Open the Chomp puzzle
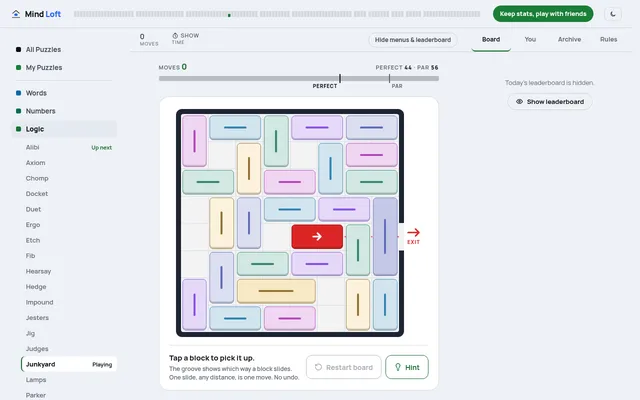Screen dimensions: 640x400 [37, 178]
